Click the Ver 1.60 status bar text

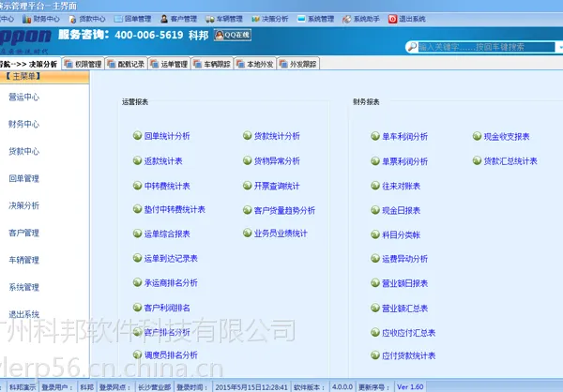click(x=410, y=387)
